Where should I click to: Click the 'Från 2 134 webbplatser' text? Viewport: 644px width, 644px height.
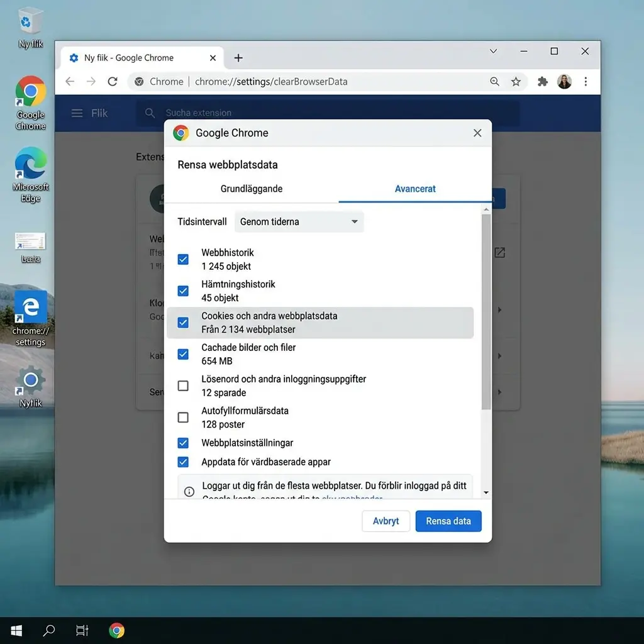[x=248, y=330]
